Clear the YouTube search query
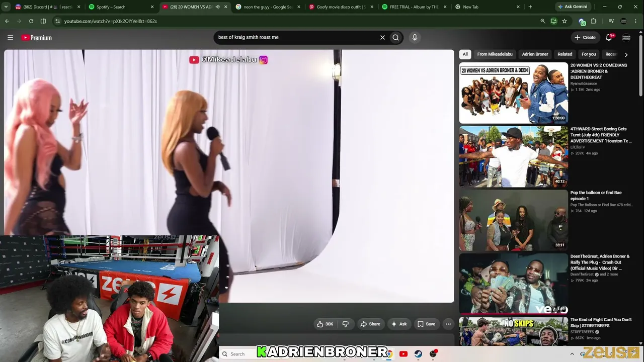The height and width of the screenshot is (362, 644). [382, 37]
